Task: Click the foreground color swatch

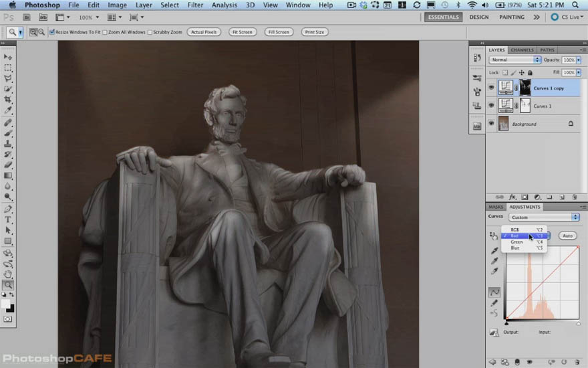Action: [5, 304]
